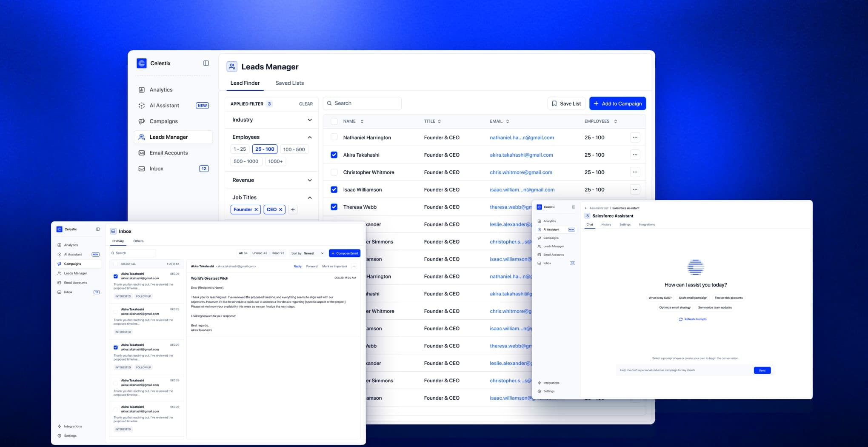Open row options for Isaac Williamson

635,189
